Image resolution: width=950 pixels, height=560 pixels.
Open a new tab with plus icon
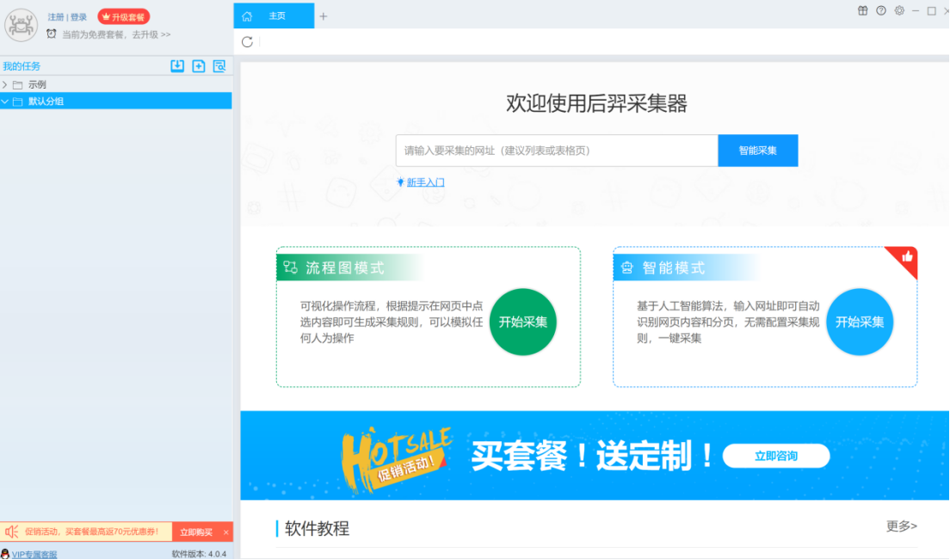(324, 16)
